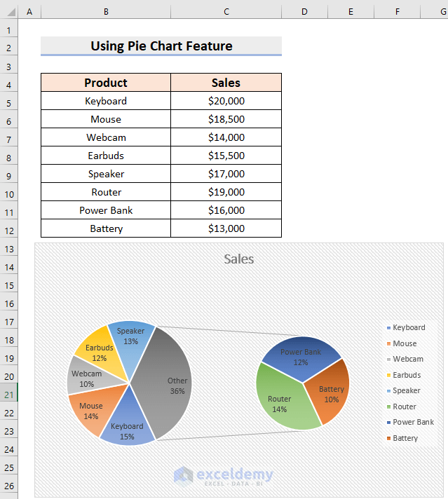Select the Sales header cell
Screen dimensions: 448x499
(226, 83)
